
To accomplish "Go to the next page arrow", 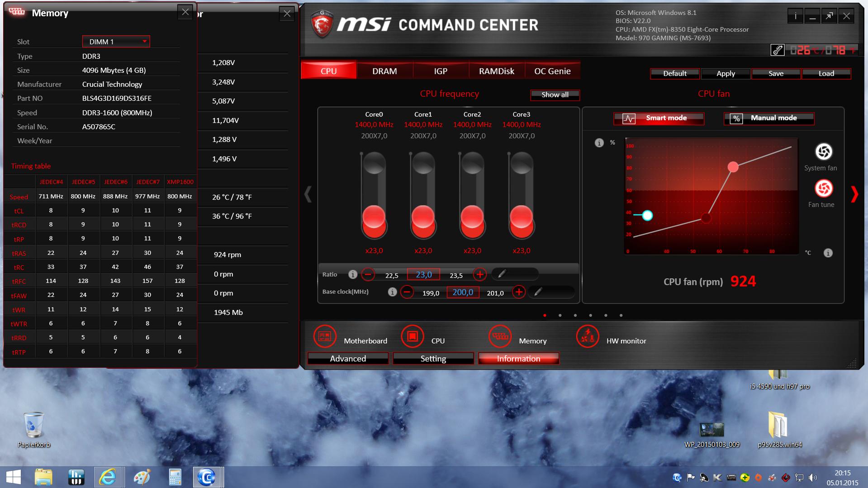I will point(854,194).
